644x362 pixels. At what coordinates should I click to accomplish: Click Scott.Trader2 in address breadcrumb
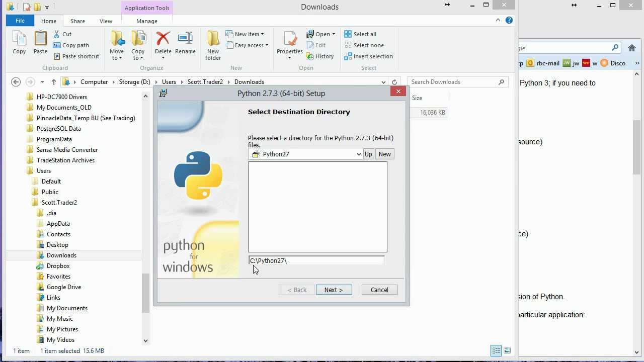click(x=205, y=82)
